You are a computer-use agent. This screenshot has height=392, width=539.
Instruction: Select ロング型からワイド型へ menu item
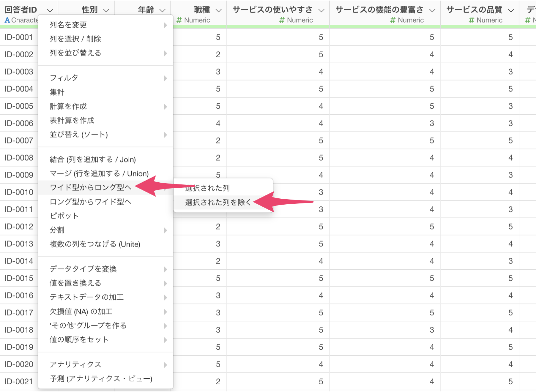[90, 202]
